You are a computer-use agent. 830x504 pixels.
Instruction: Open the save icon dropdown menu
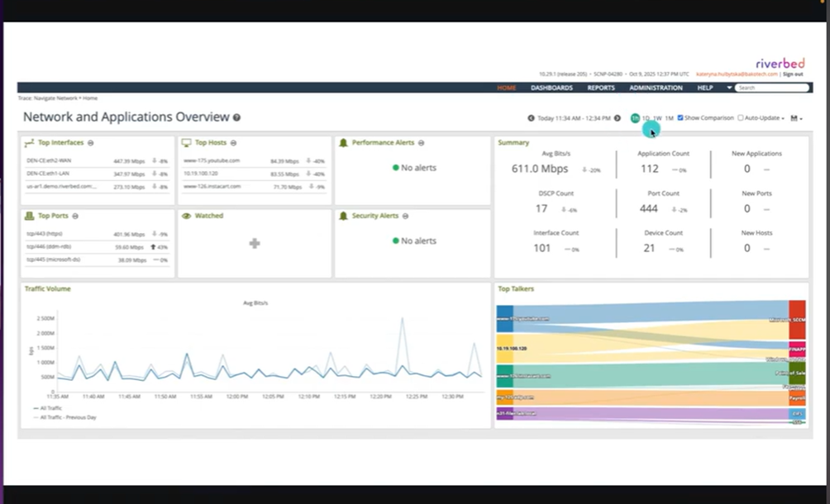(797, 118)
